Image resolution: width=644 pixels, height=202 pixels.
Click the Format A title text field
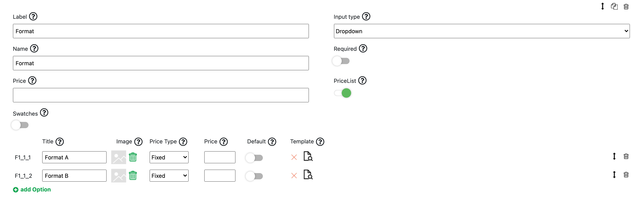[74, 157]
